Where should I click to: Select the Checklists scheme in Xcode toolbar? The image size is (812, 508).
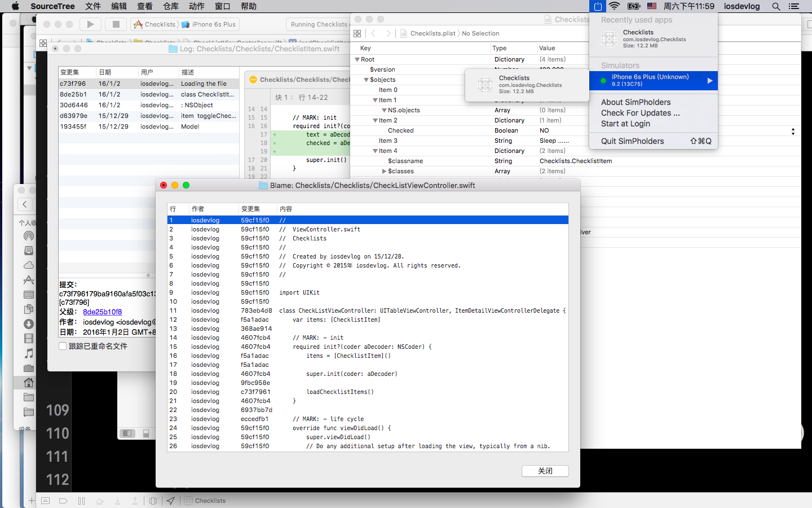click(155, 24)
